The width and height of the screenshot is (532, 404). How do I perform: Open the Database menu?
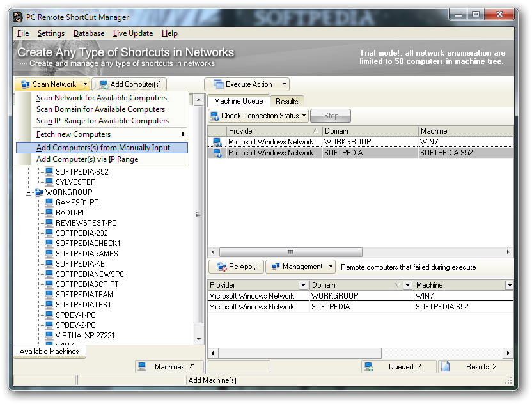pyautogui.click(x=89, y=33)
